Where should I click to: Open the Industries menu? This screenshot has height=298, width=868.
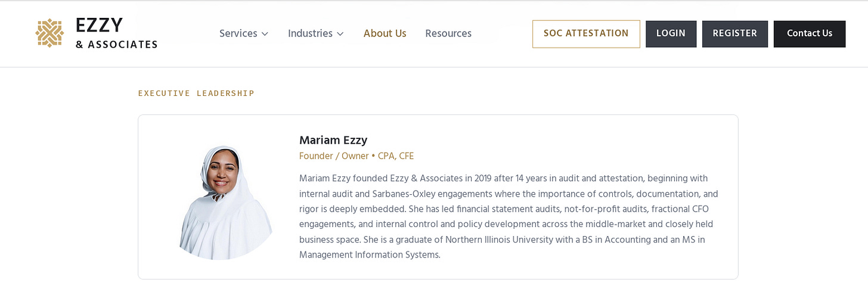309,33
